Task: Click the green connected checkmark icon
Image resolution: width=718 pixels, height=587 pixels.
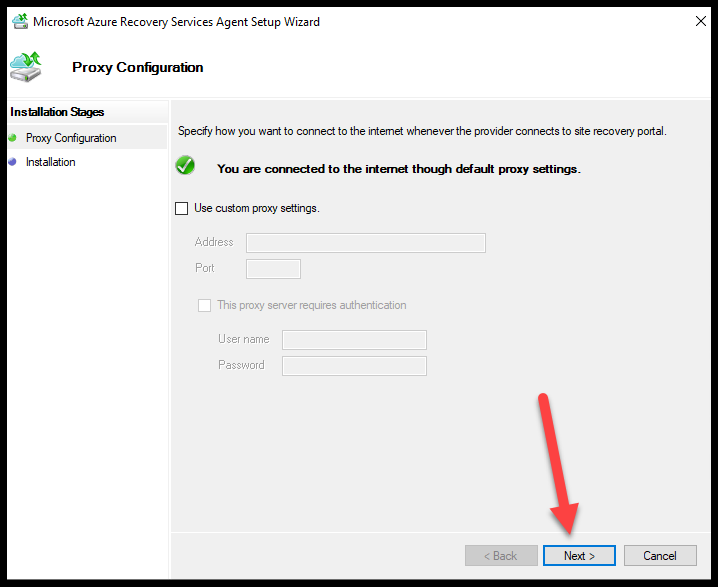Action: tap(185, 165)
